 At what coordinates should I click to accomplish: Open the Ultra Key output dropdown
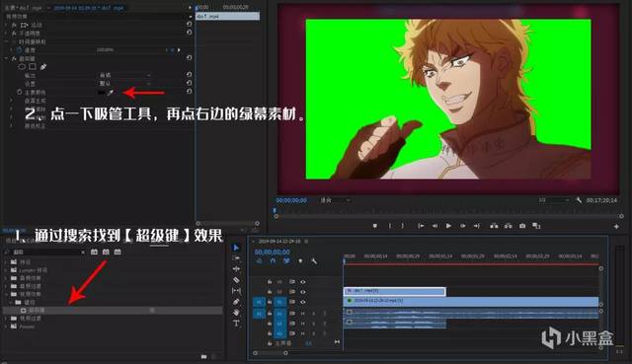(x=124, y=75)
